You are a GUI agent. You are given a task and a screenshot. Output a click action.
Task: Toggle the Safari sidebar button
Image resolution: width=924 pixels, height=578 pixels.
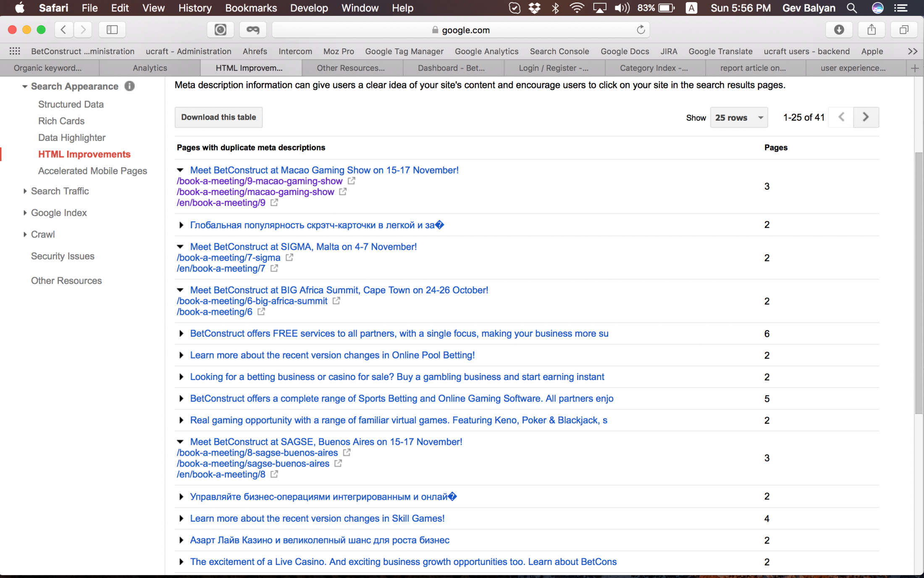click(112, 29)
